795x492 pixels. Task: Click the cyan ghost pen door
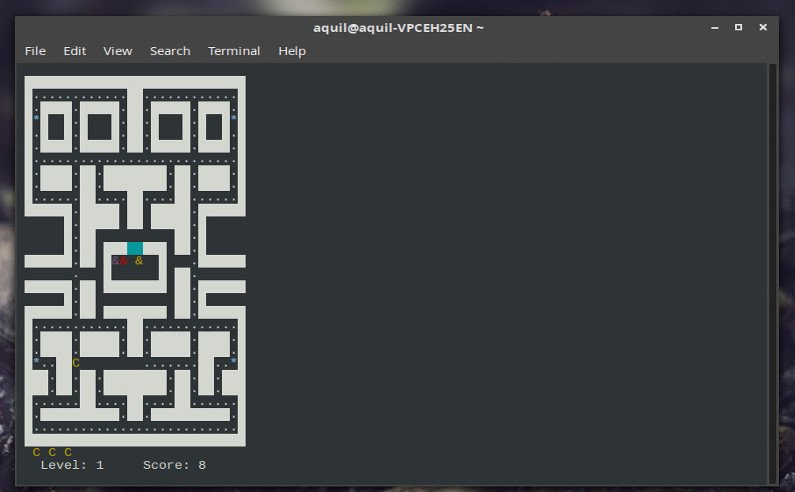[x=135, y=248]
